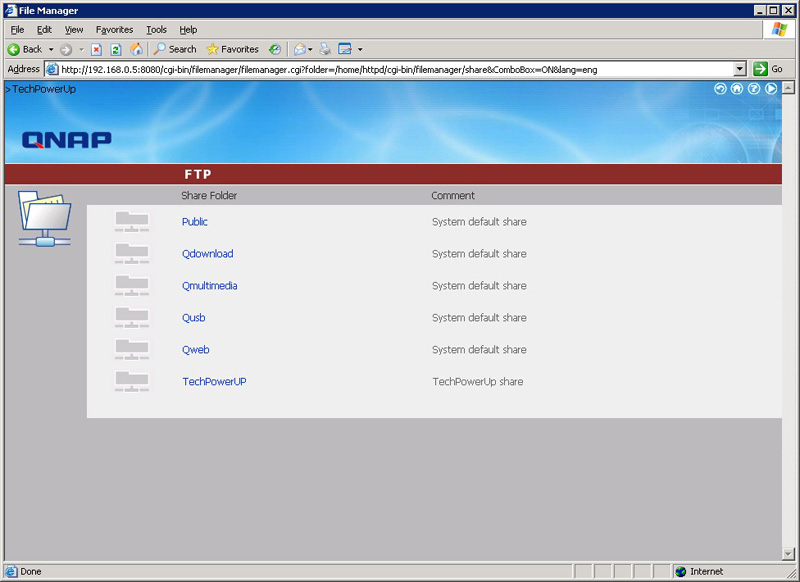The height and width of the screenshot is (582, 800).
Task: Click the Forward navigation arrow
Action: coord(66,49)
